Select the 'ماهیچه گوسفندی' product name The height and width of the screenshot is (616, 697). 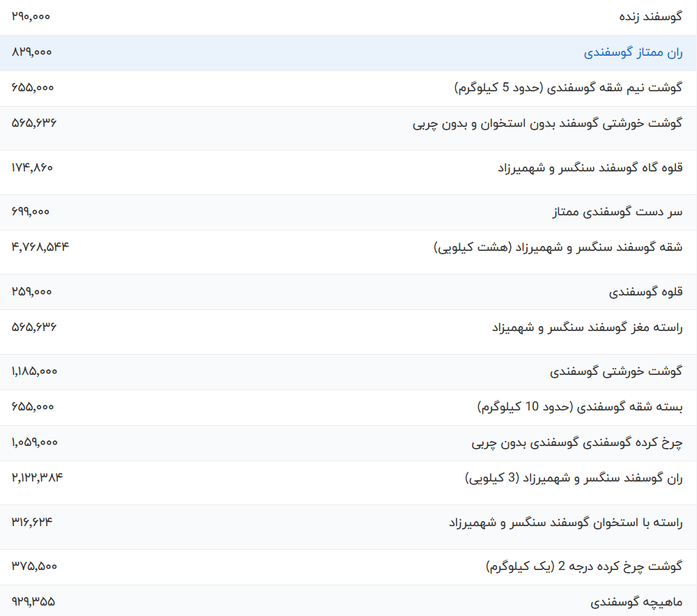pos(636,602)
